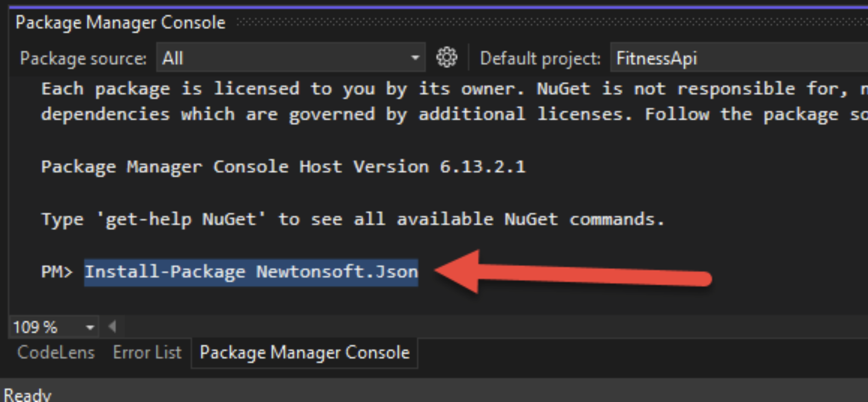Click the 'Each package is licensed' line
Image resolution: width=868 pixels, height=402 pixels.
point(454,89)
